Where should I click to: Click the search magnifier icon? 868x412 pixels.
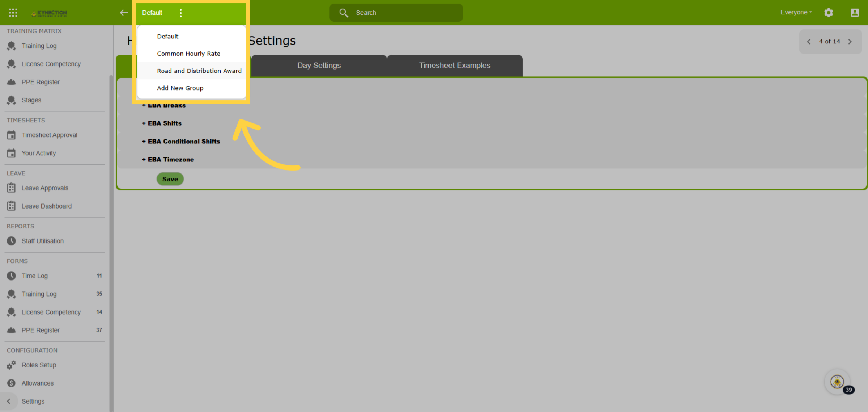click(x=344, y=13)
